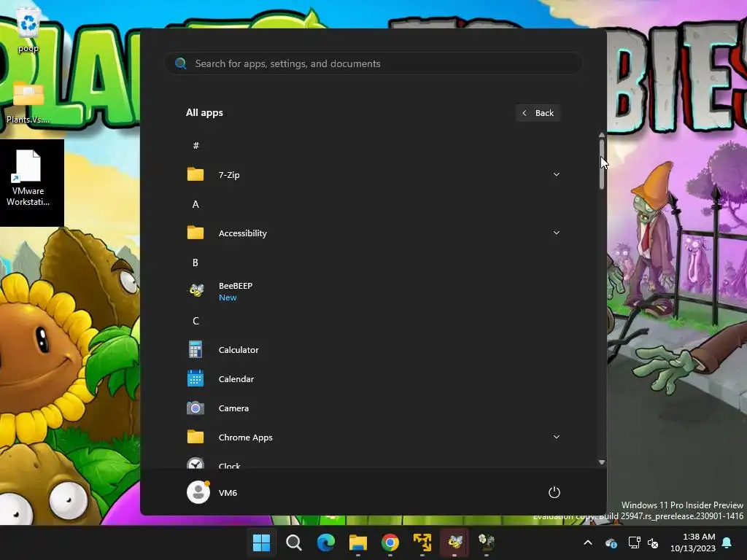Image resolution: width=747 pixels, height=560 pixels.
Task: Open taskbar Search
Action: 293,542
